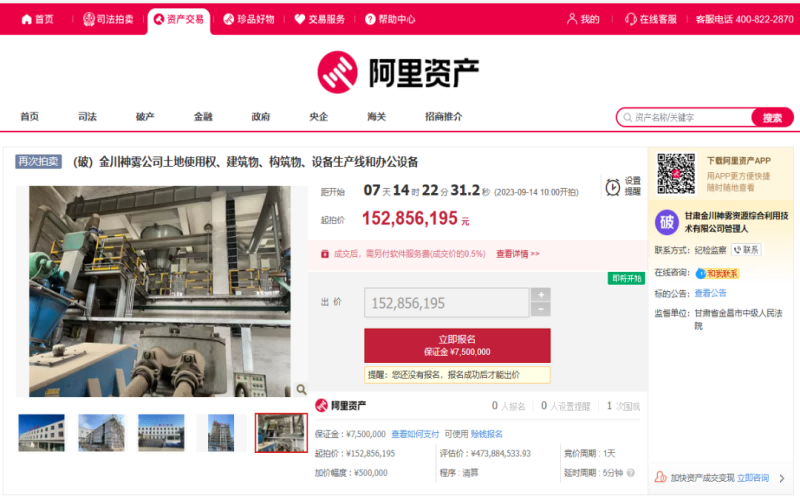Click the 阿里资产 main logo
The height and width of the screenshot is (500, 800).
point(398,72)
